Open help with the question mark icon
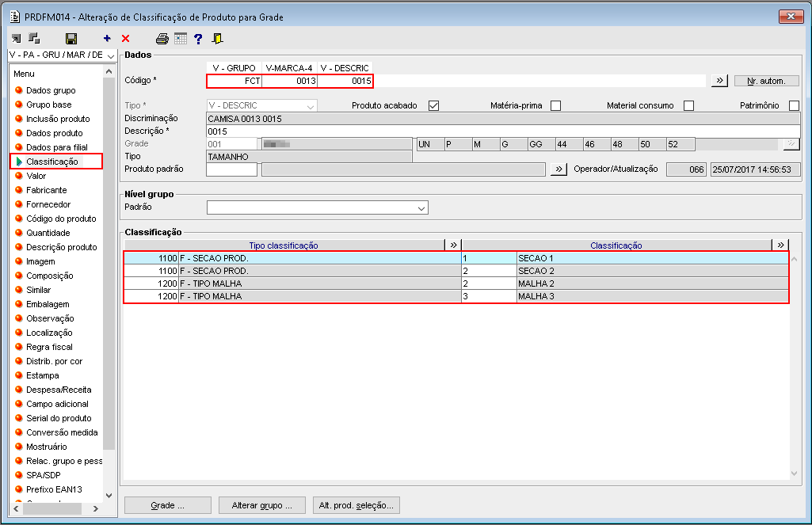Screen dimensions: 812x525 point(198,38)
